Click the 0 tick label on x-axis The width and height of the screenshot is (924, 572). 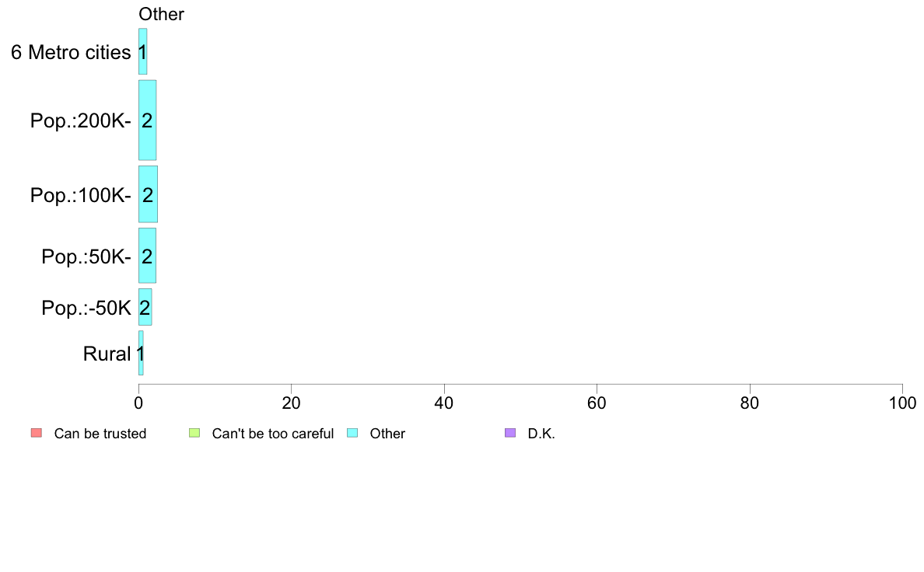(x=138, y=403)
